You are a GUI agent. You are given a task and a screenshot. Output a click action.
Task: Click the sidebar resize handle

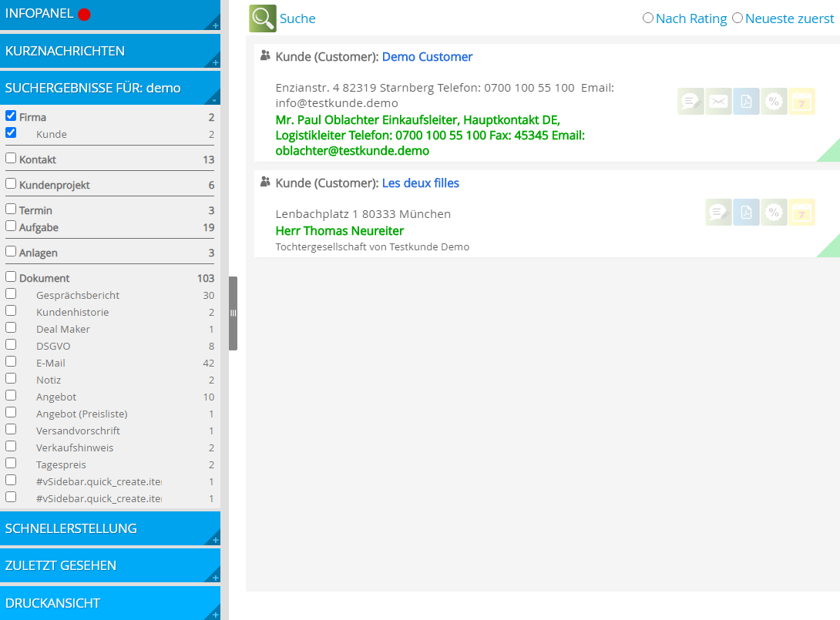233,313
